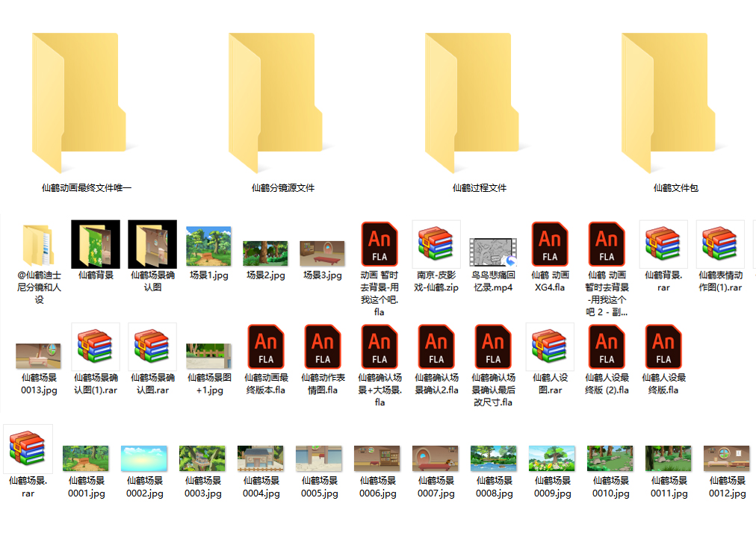Select the 鸟鸟悲痛回忆录.mp4 video file
Image resolution: width=756 pixels, height=536 pixels.
[493, 254]
